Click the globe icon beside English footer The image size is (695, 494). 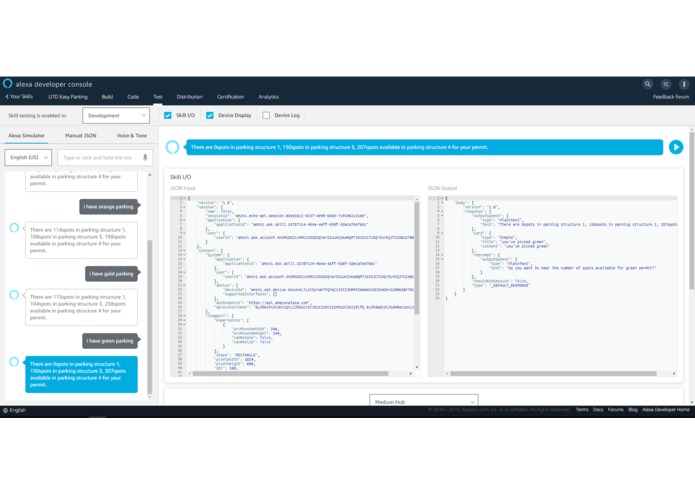coord(5,410)
